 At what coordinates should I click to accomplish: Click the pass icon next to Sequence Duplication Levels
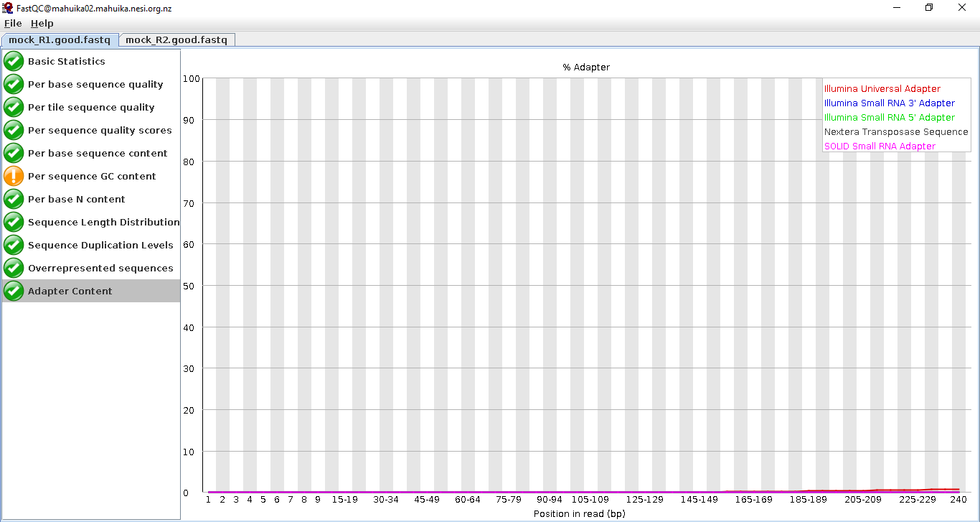coord(14,246)
